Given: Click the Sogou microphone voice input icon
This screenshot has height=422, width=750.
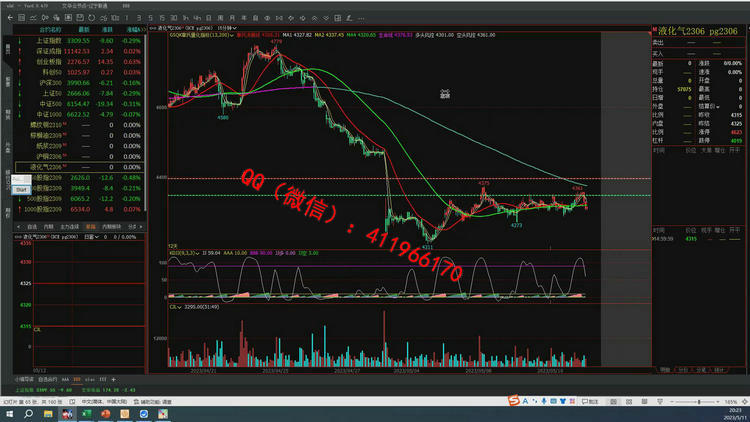Looking at the screenshot, I should pos(544,401).
